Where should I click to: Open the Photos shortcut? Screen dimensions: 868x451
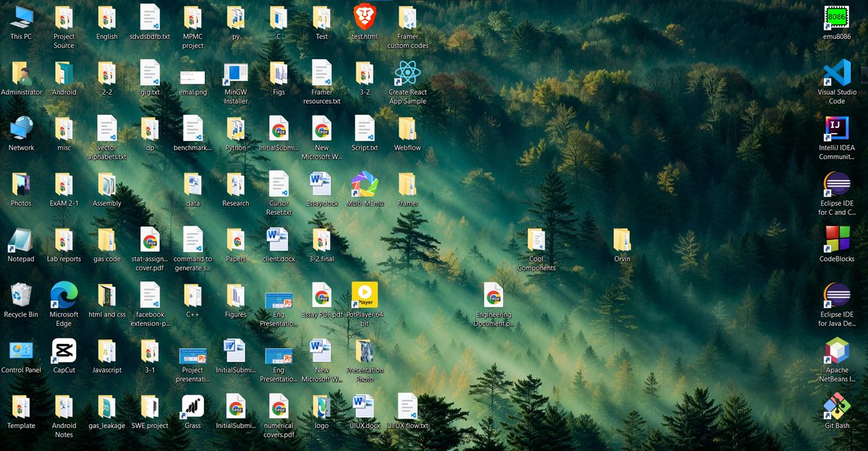pyautogui.click(x=21, y=189)
